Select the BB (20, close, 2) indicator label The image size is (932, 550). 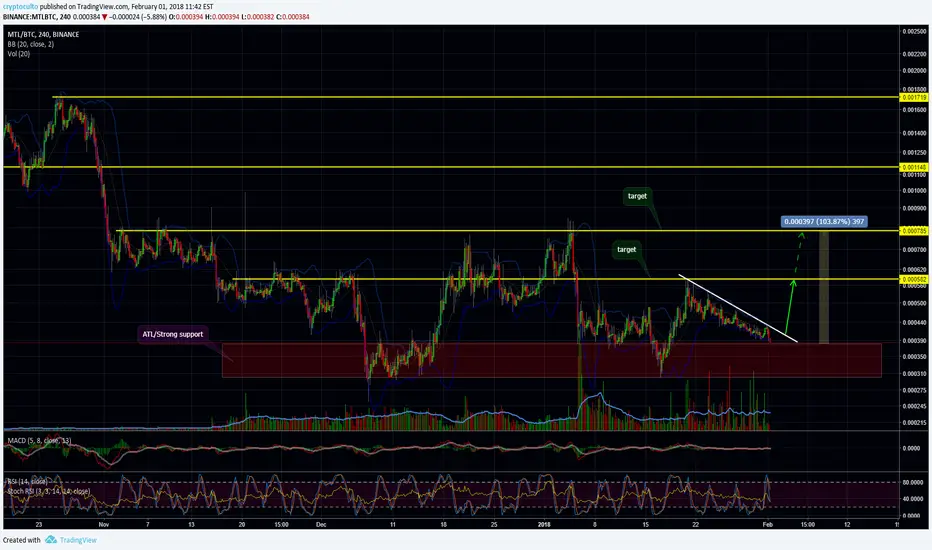click(x=31, y=44)
